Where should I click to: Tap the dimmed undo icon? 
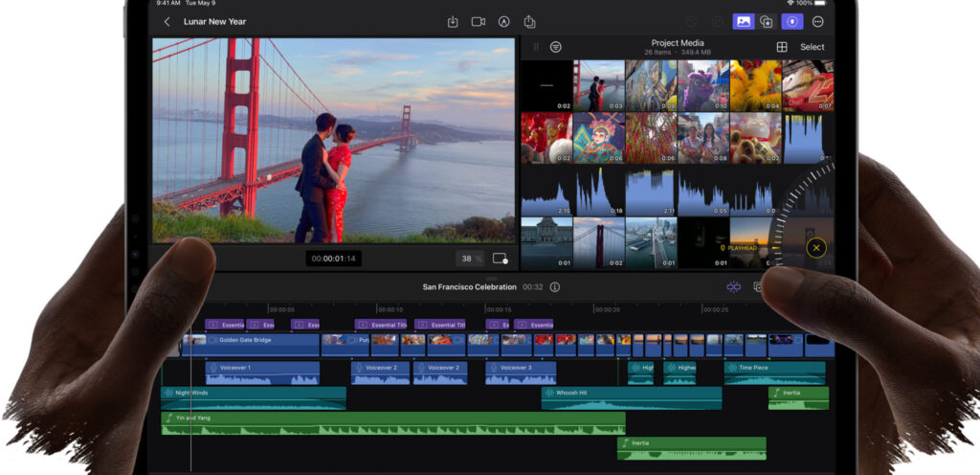pos(691,22)
